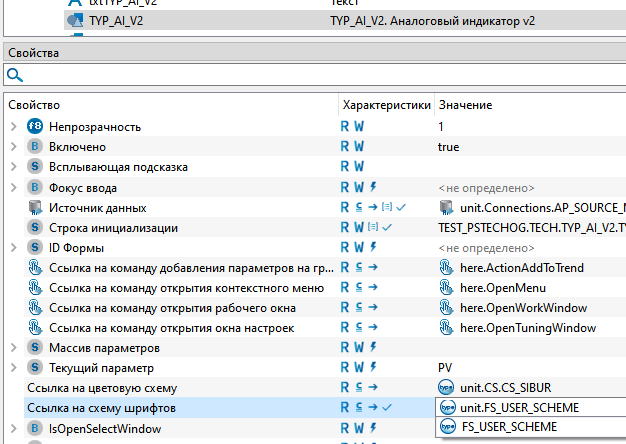Click the f8 icon beside Непрозрачность

35,127
